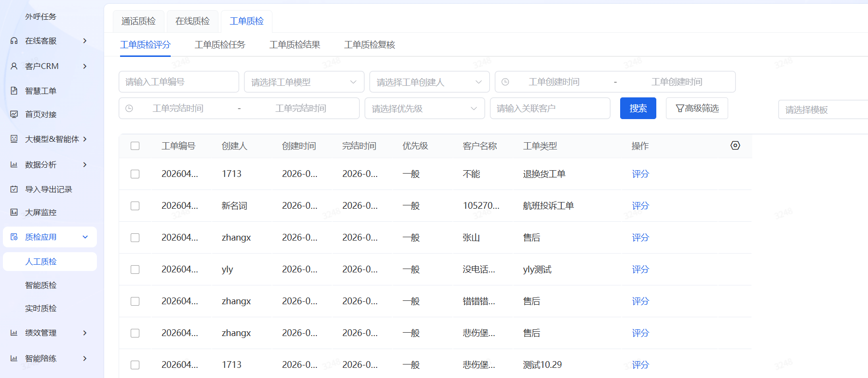Toggle the select-all checkbox in table header

135,146
